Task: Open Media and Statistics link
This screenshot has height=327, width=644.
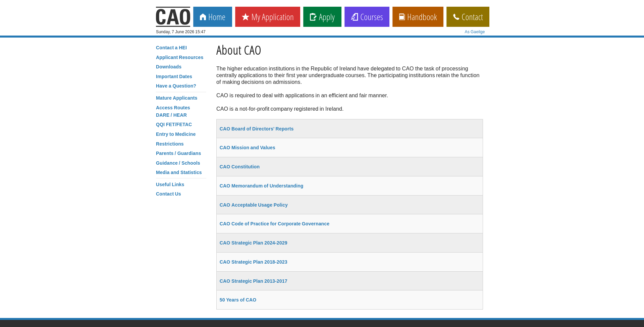Action: pos(179,172)
